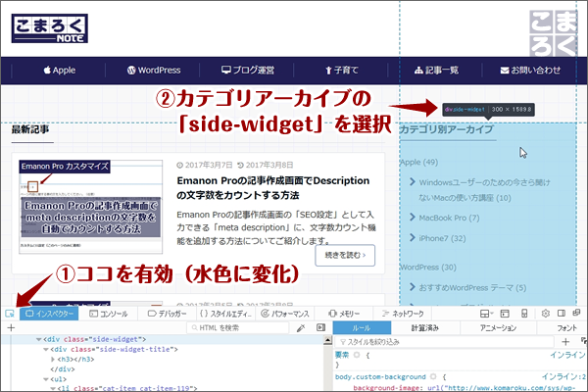
Task: Open the 子育て navigation menu item
Action: [342, 71]
